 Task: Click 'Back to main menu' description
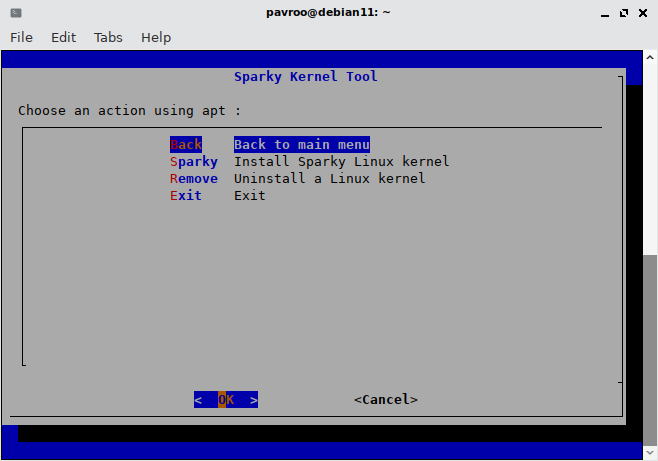coord(302,145)
